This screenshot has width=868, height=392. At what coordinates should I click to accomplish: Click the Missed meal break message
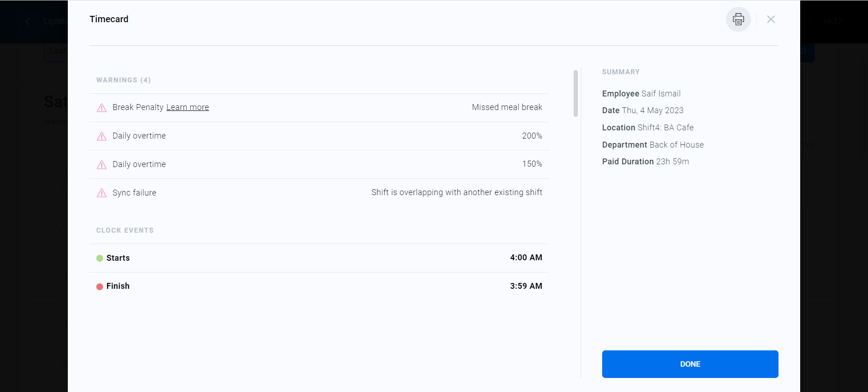point(507,107)
